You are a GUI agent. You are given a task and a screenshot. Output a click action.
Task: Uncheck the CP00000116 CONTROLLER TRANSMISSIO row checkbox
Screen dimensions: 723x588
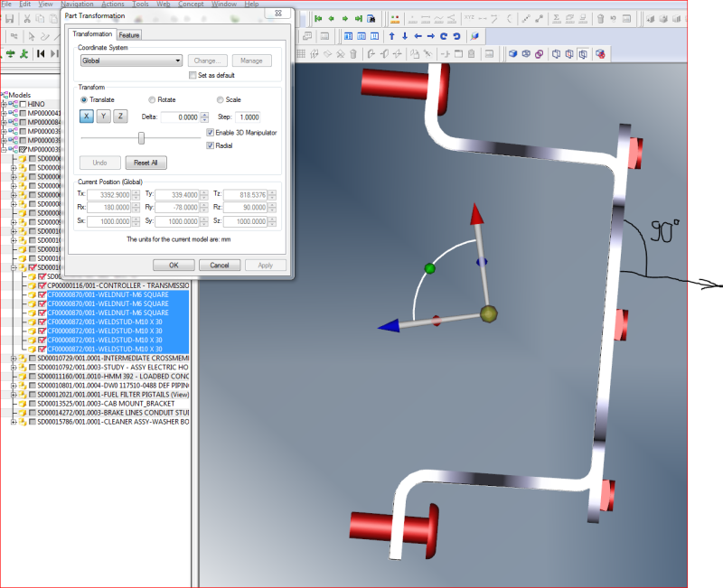(x=42, y=285)
